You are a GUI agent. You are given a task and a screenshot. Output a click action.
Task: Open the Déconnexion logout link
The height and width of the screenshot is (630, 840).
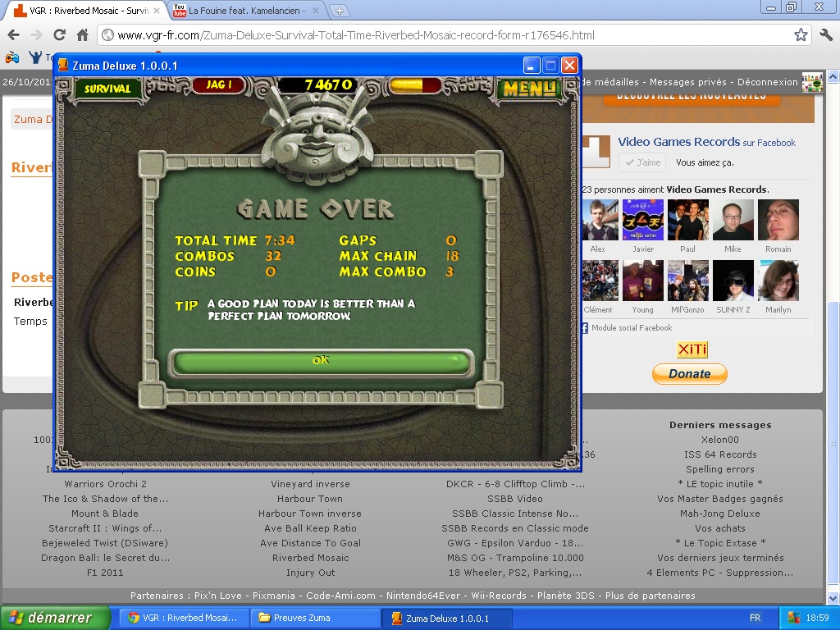click(767, 82)
